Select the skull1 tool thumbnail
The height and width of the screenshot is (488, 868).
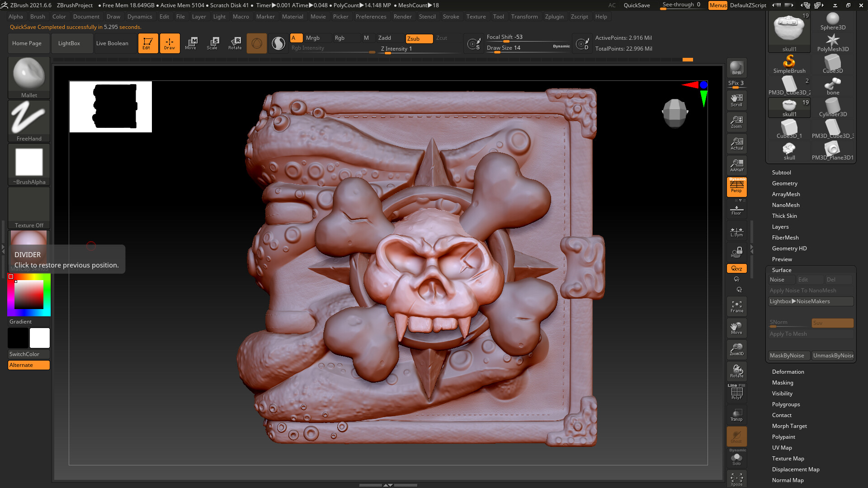(x=789, y=107)
